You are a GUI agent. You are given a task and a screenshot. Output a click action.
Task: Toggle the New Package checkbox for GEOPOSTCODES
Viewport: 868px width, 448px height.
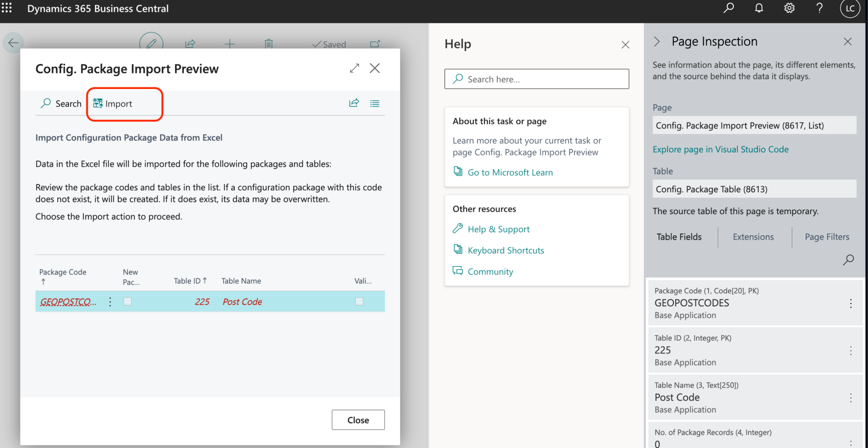pos(128,301)
